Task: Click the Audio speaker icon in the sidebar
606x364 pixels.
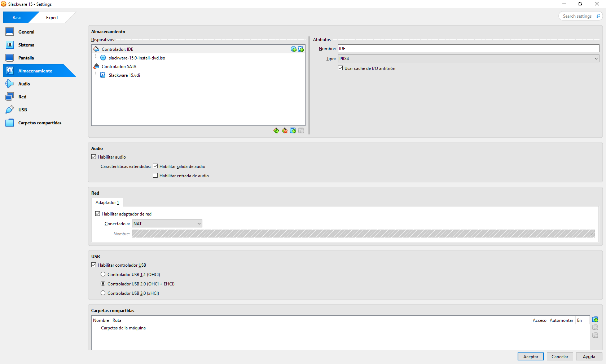Action: tap(10, 84)
